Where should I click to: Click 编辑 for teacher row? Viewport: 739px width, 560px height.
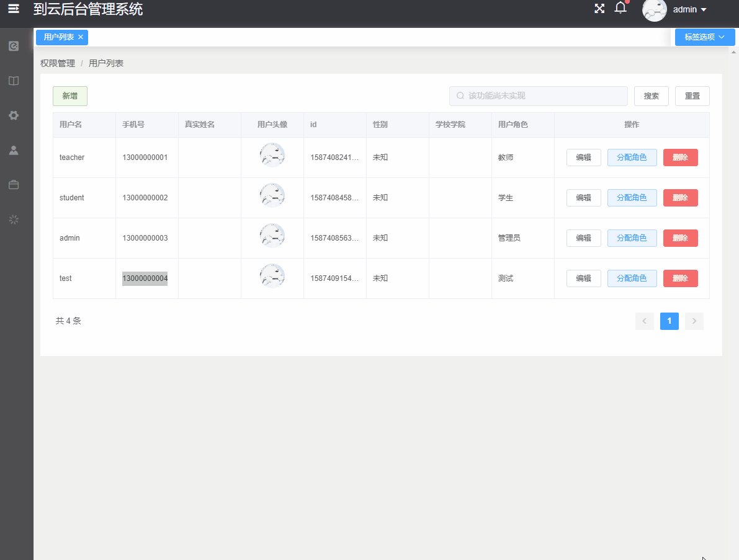point(583,158)
